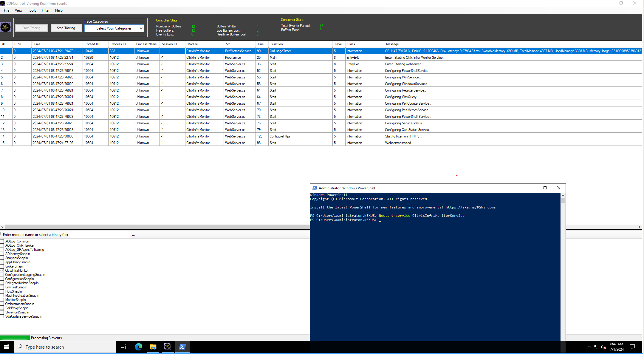Click the File menu in CDFControl
This screenshot has height=354, width=644.
[7, 10]
